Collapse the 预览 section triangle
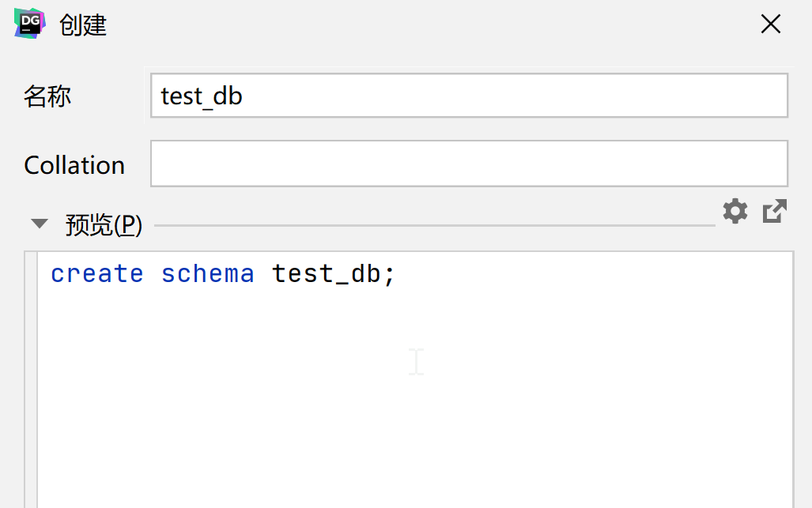The height and width of the screenshot is (508, 812). 40,224
